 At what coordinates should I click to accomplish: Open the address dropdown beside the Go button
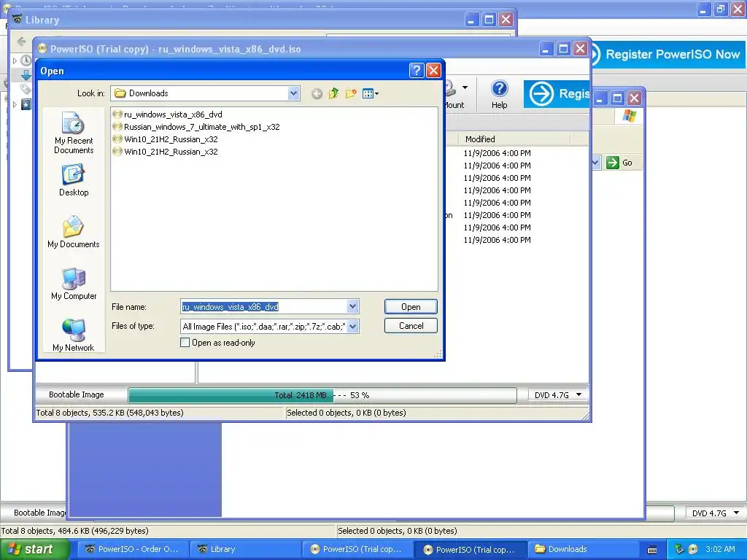click(x=595, y=163)
